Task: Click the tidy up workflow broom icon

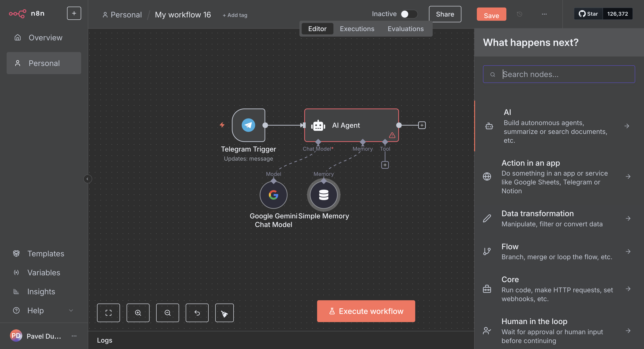Action: coord(224,313)
